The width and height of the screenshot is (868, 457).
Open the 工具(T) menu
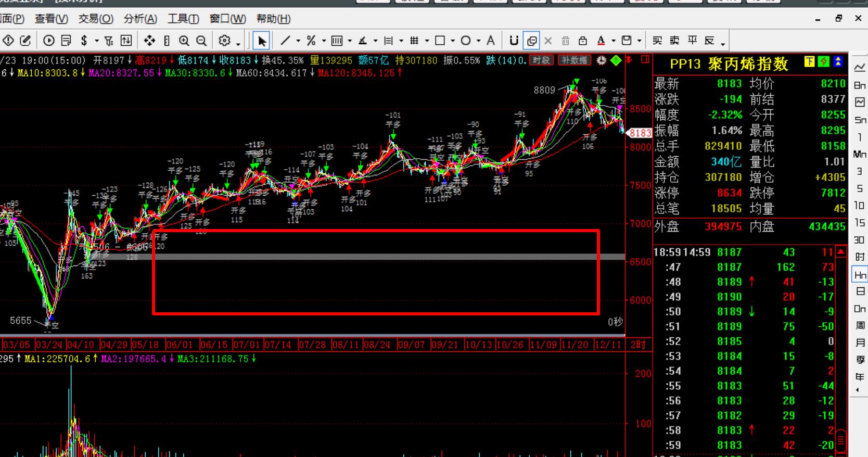point(183,19)
